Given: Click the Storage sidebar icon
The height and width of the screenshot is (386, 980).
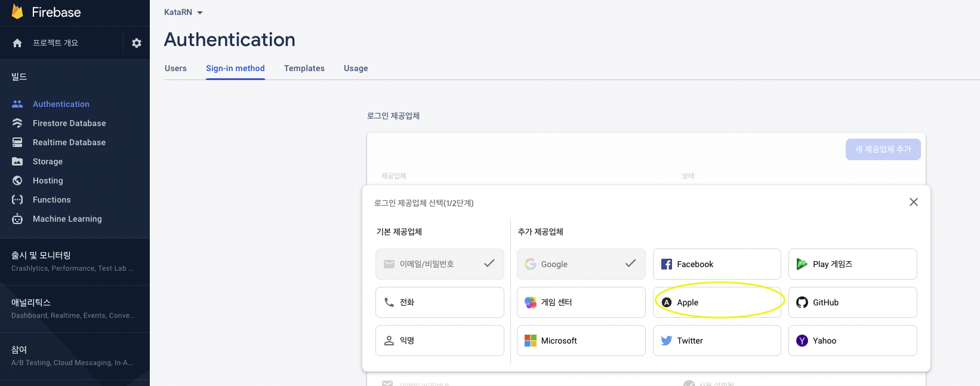Looking at the screenshot, I should (17, 161).
